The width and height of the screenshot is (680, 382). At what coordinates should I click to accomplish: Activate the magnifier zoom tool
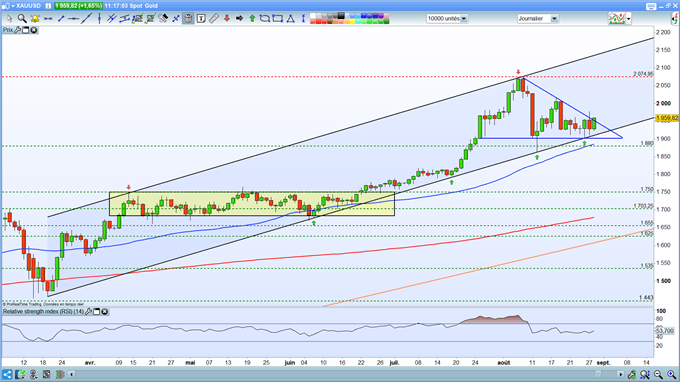pos(22,19)
